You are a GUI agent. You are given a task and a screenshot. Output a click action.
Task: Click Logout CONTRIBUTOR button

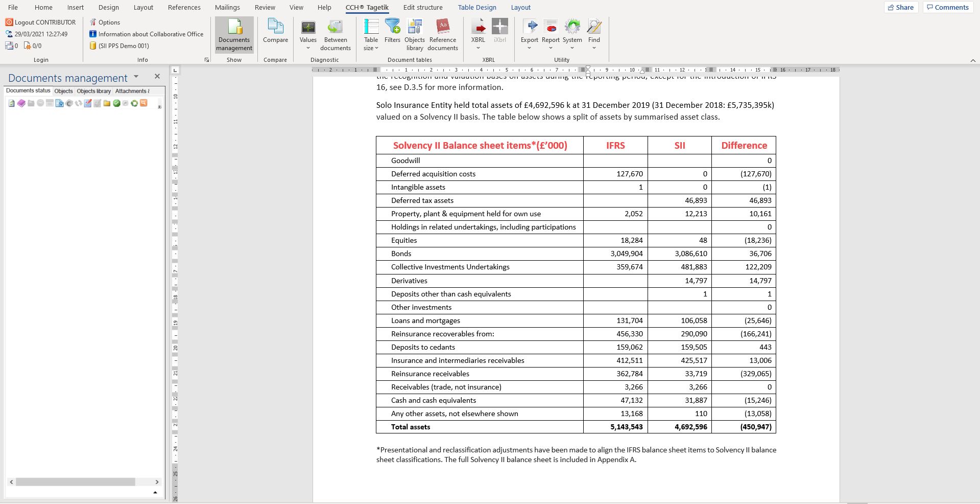click(x=41, y=22)
